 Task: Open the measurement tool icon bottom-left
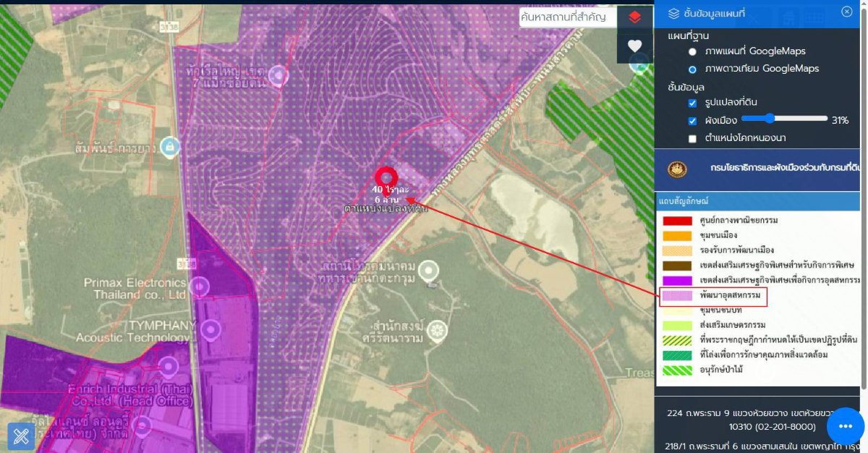[x=21, y=436]
